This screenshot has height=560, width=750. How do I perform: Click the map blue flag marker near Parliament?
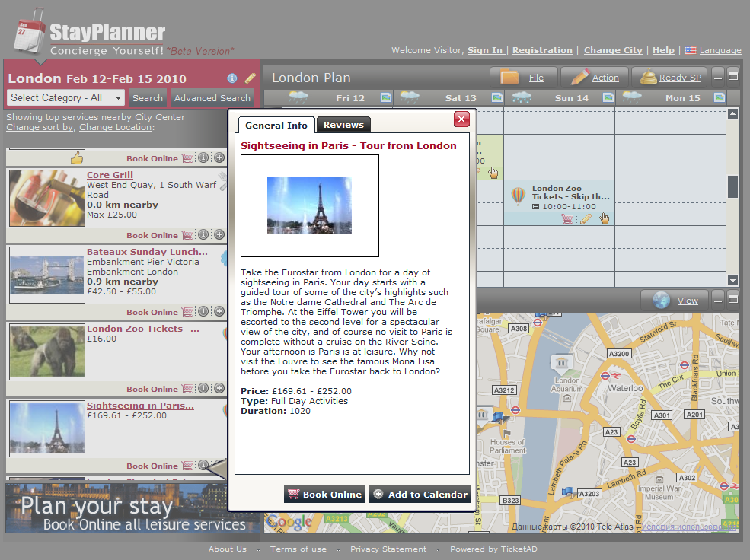[x=500, y=417]
